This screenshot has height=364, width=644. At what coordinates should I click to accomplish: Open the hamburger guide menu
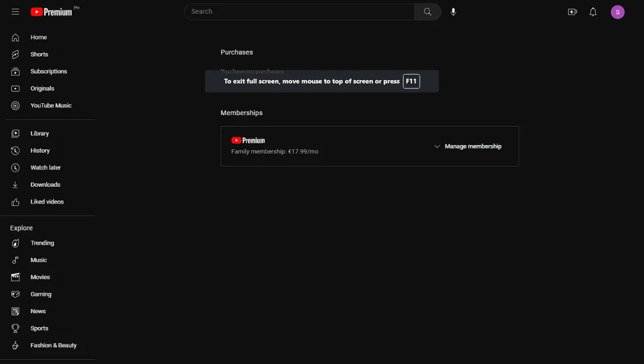tap(15, 12)
